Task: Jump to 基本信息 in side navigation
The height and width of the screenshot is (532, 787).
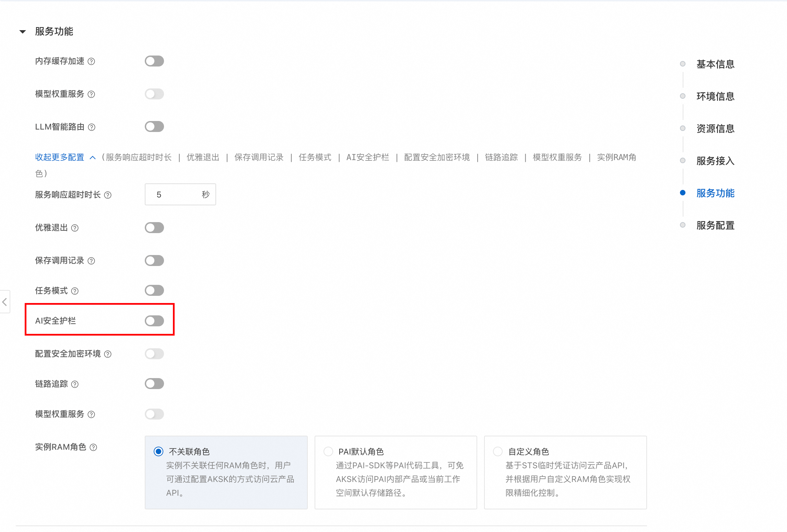Action: click(x=715, y=64)
